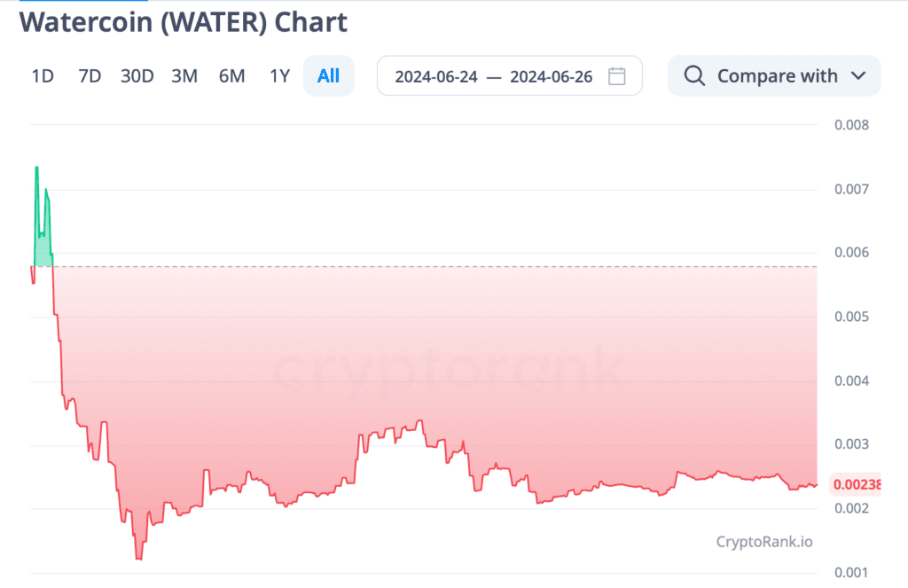This screenshot has height=588, width=908.
Task: Click the current price label 0.00238
Action: point(856,484)
